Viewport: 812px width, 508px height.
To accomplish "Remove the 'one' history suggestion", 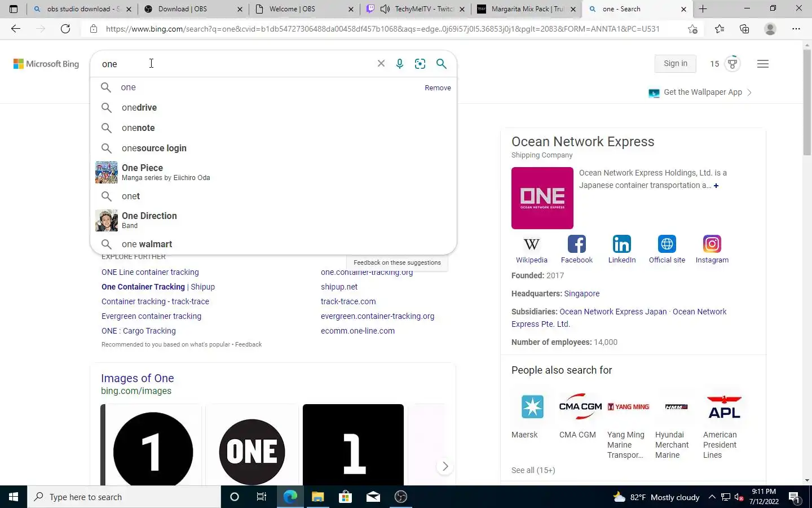I will tap(438, 87).
